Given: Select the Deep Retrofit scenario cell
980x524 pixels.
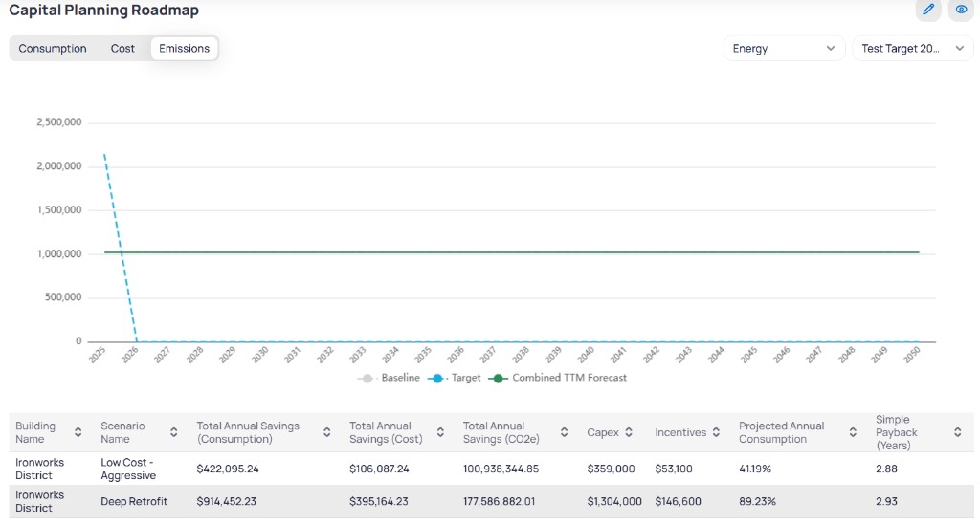Looking at the screenshot, I should (134, 501).
